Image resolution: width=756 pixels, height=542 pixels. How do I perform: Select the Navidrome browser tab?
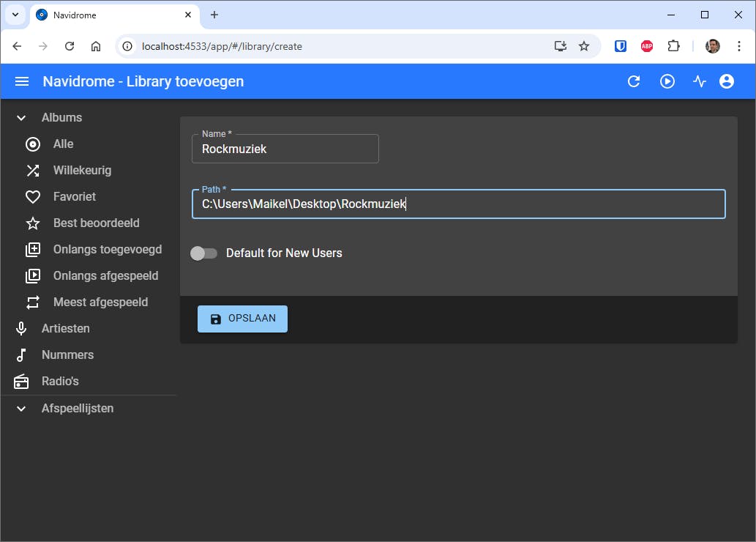(115, 15)
